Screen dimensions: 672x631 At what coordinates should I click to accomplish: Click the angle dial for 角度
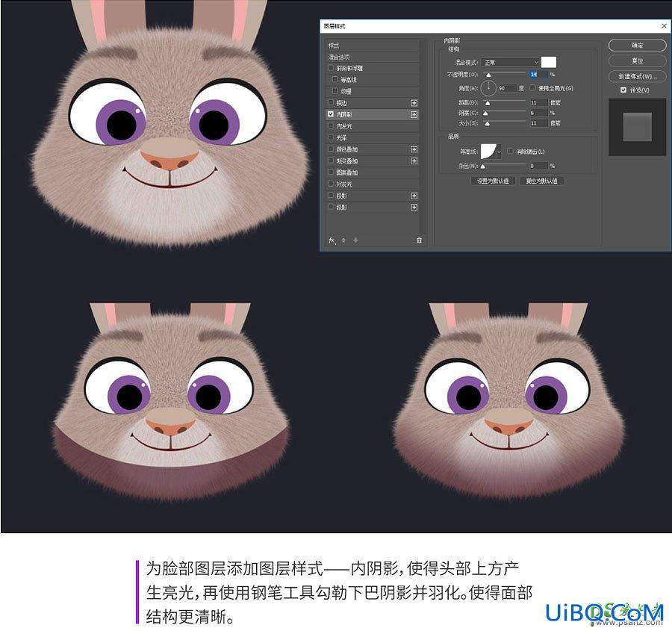click(488, 88)
